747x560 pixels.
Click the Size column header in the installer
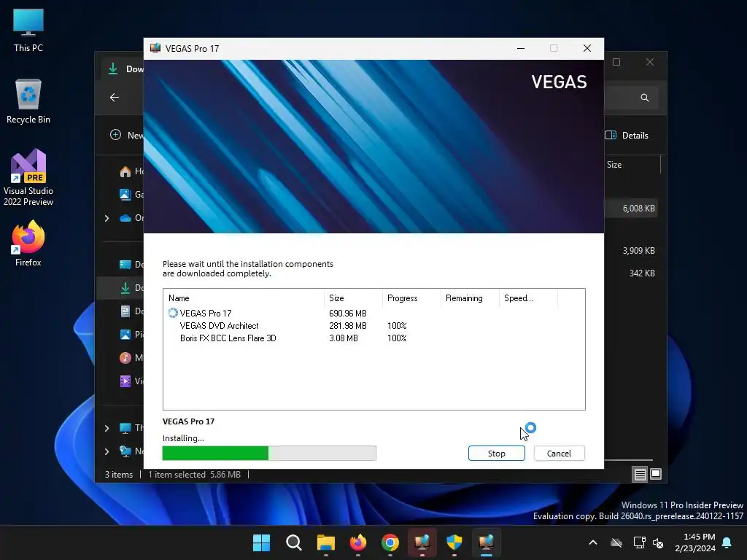point(353,298)
